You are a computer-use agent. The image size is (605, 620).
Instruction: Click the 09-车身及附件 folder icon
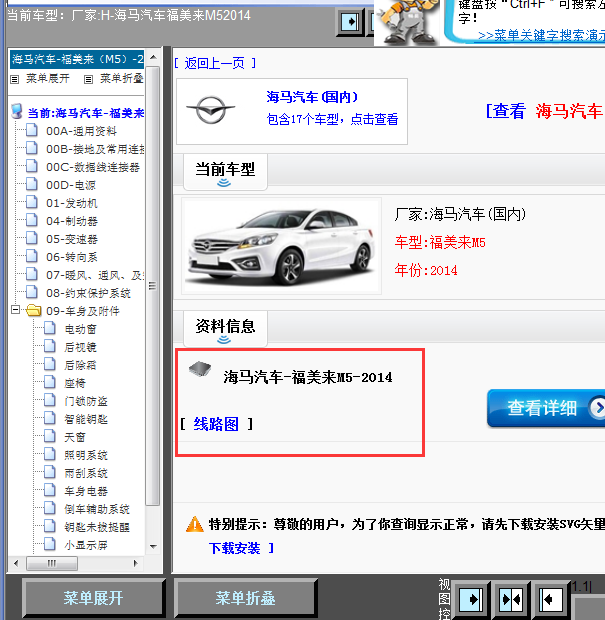(34, 310)
